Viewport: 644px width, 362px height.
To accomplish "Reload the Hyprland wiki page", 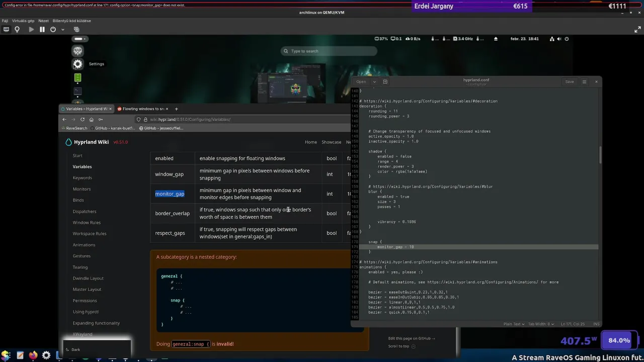I will pos(83,119).
